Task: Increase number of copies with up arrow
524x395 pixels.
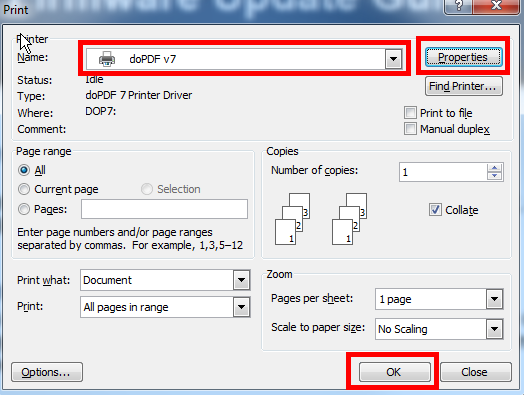Action: coord(495,168)
